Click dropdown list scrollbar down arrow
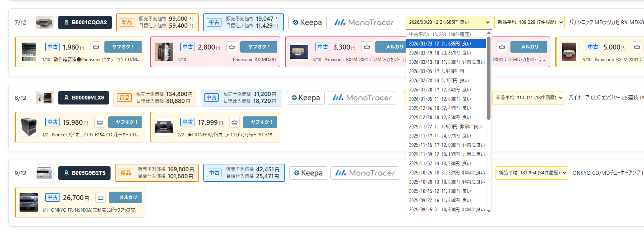The height and width of the screenshot is (232, 644). (x=489, y=211)
